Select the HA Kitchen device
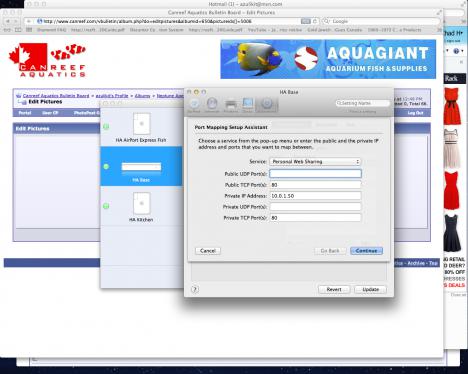Screen dimensions: 468x374 [141, 206]
